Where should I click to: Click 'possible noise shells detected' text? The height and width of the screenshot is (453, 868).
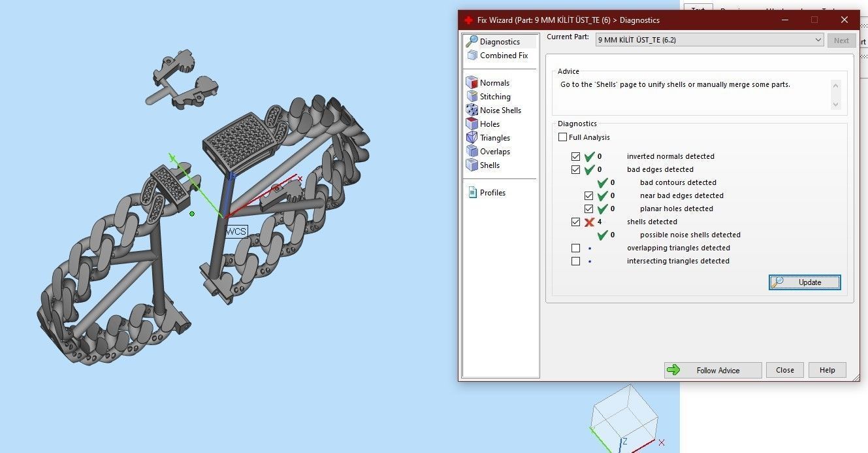click(690, 235)
